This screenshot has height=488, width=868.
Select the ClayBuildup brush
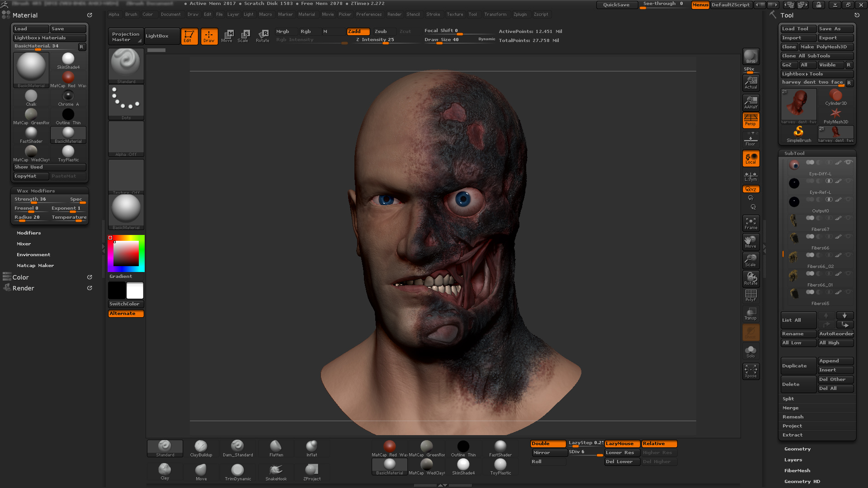tap(201, 449)
